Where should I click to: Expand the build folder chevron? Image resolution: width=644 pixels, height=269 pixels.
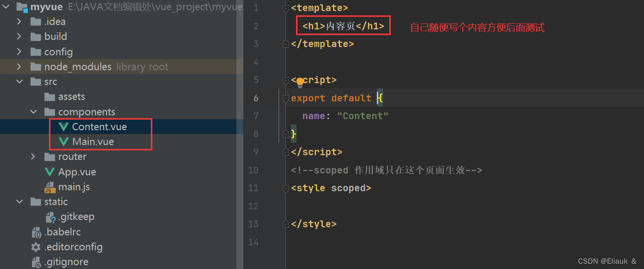tap(19, 37)
